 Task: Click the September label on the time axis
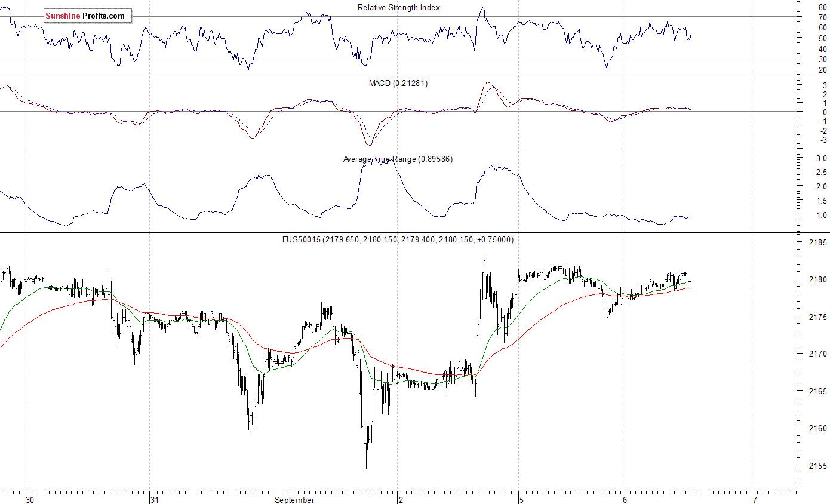(295, 500)
